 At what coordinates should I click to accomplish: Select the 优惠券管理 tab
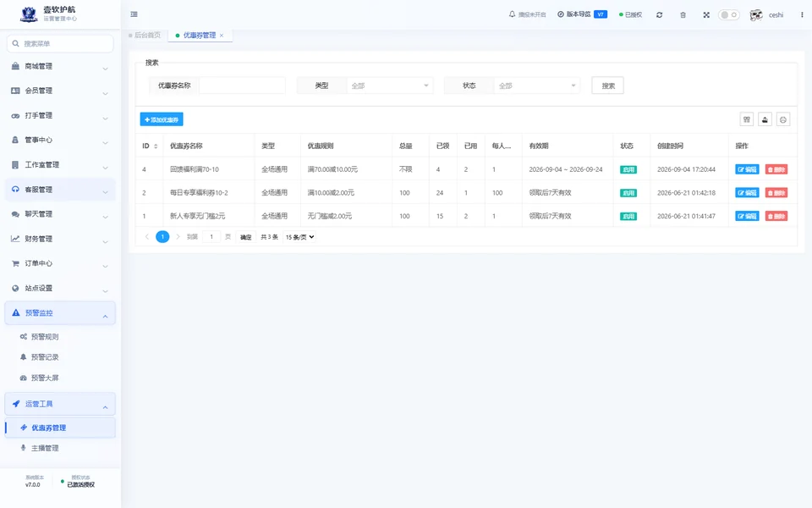point(199,36)
